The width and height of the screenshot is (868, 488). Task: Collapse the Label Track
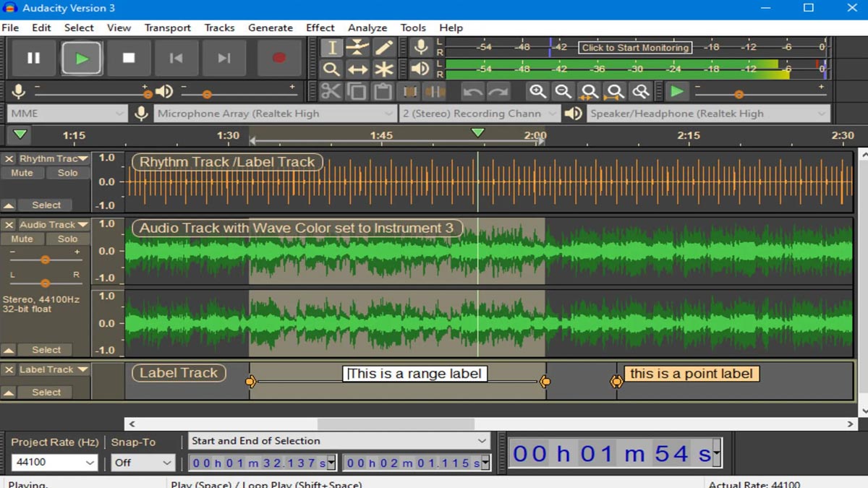8,393
